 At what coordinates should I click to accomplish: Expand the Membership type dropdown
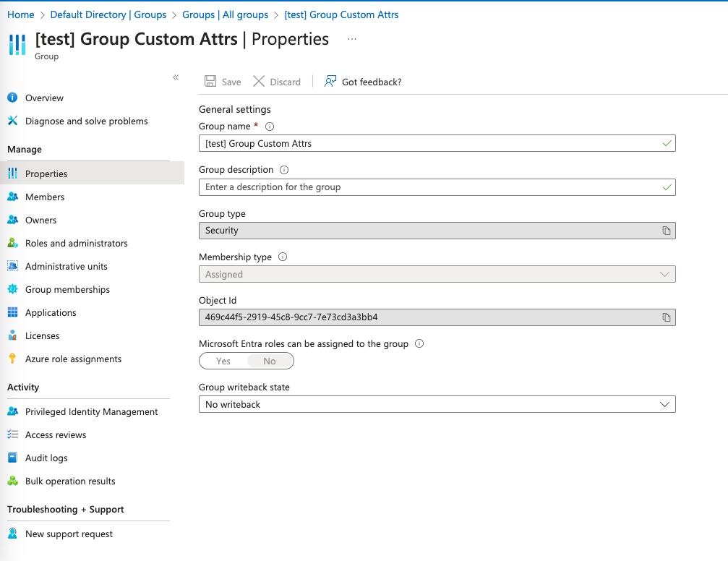(x=664, y=274)
